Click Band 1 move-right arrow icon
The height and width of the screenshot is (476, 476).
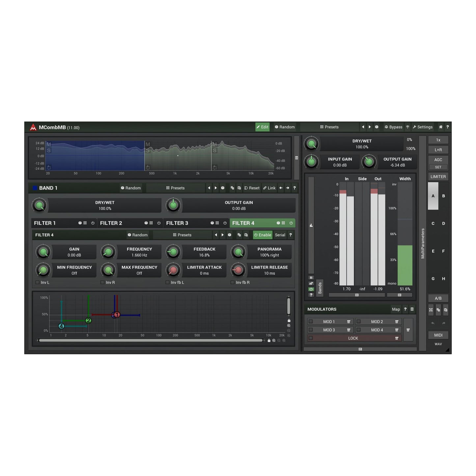tap(288, 188)
